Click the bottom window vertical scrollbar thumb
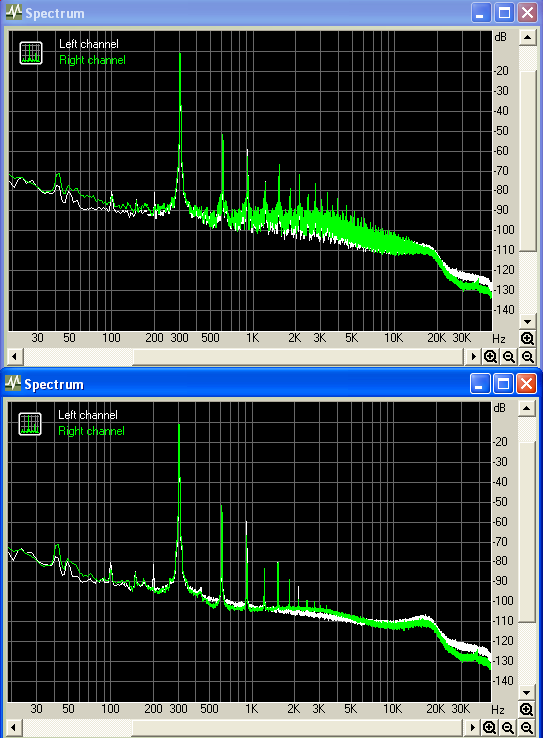The width and height of the screenshot is (543, 738). pyautogui.click(x=527, y=532)
